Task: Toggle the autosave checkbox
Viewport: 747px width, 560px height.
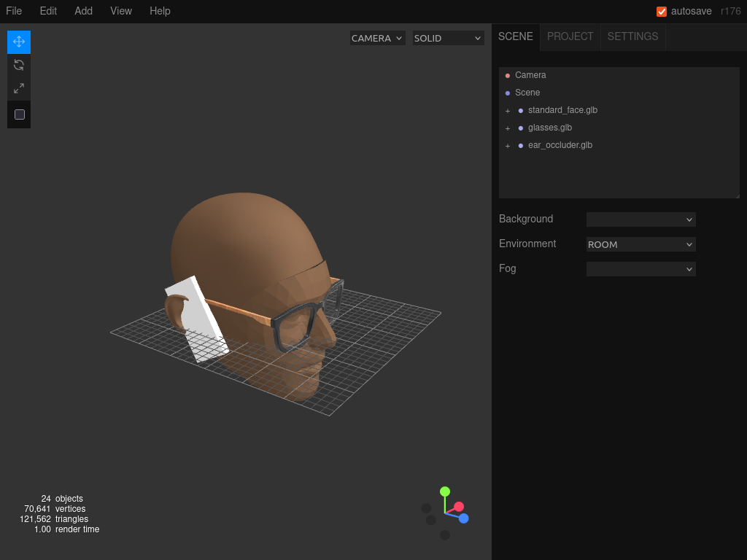Action: pyautogui.click(x=661, y=12)
